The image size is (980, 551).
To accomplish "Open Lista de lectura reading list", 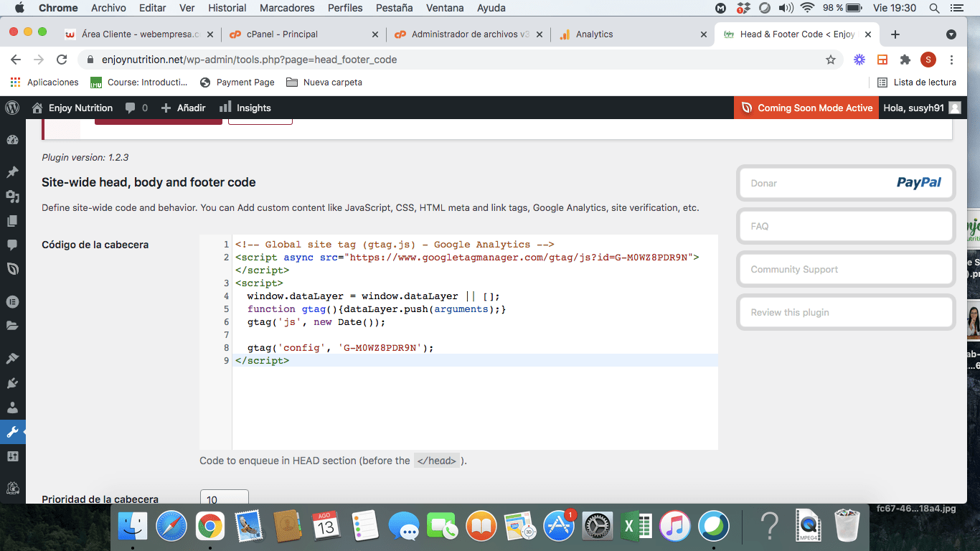I will click(917, 83).
